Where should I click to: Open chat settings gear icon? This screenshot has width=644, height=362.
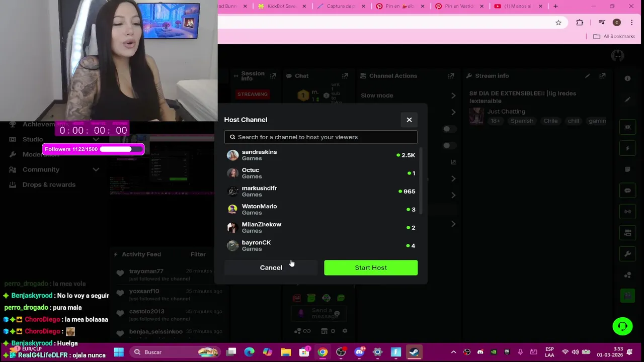(x=345, y=331)
